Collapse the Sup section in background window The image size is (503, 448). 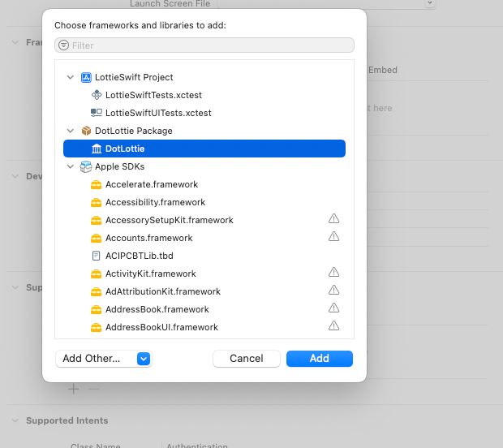pos(15,287)
